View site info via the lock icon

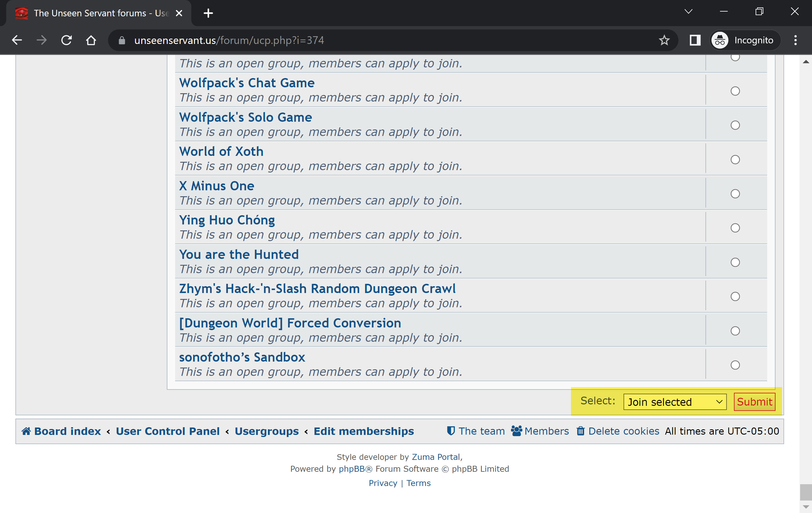click(122, 40)
